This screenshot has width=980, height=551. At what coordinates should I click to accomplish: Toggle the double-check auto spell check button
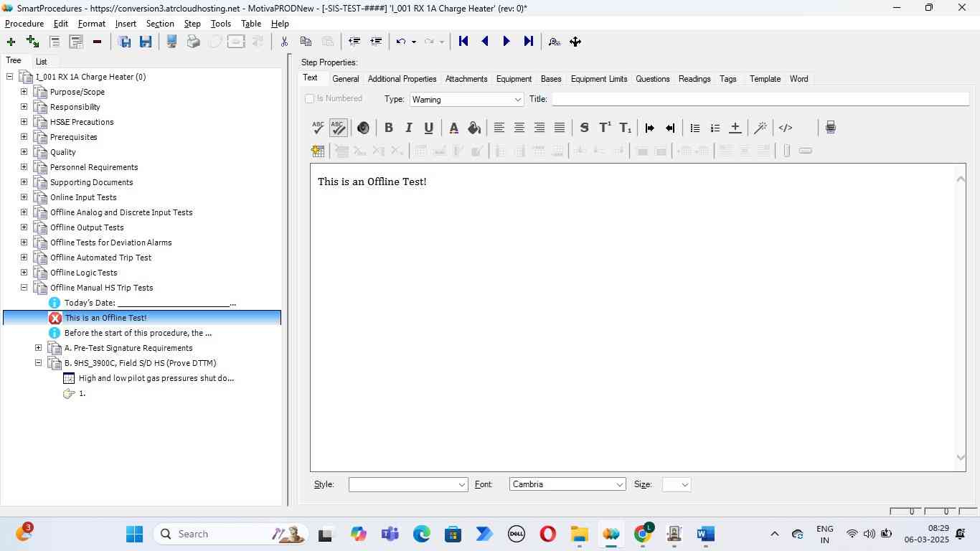338,128
